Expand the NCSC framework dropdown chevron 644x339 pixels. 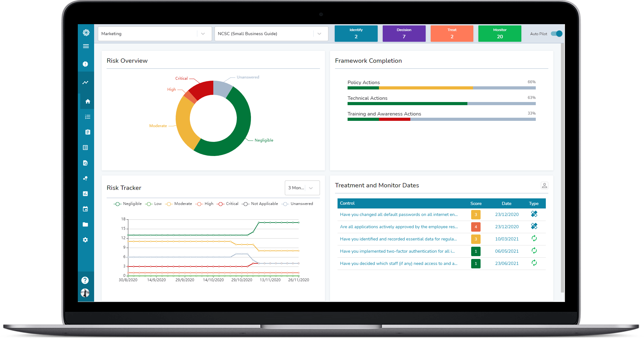[x=319, y=34]
